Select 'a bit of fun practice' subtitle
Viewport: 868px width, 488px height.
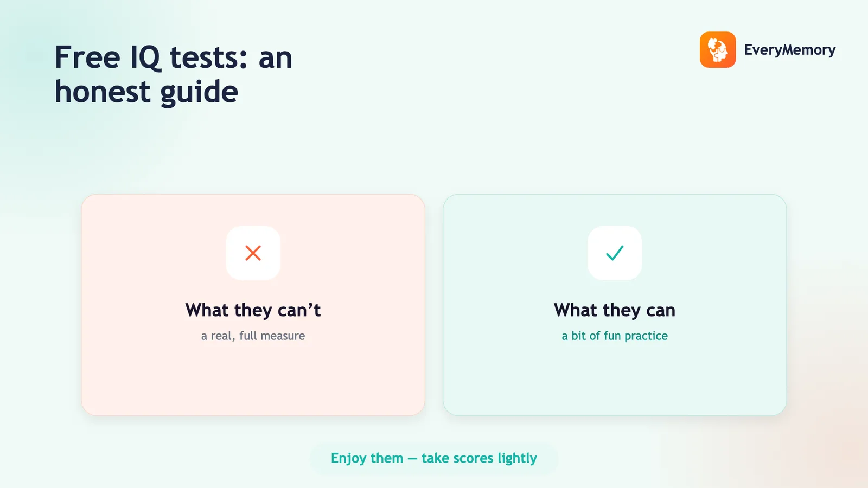click(615, 336)
